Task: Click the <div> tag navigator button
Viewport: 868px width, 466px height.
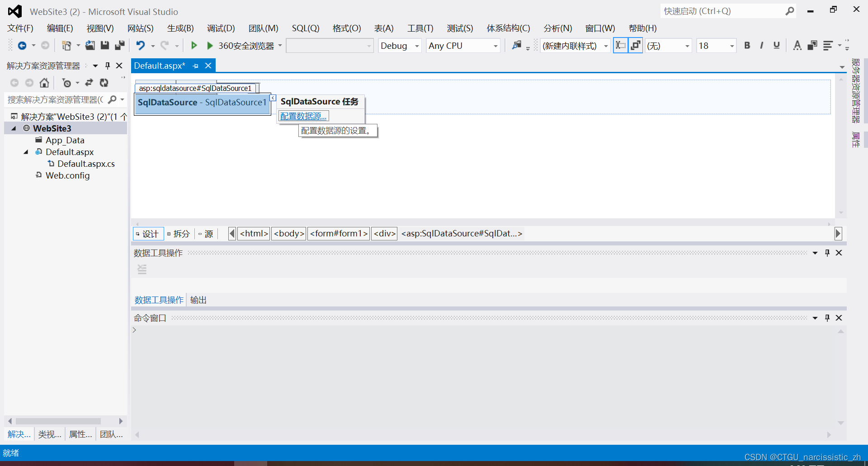Action: tap(385, 233)
